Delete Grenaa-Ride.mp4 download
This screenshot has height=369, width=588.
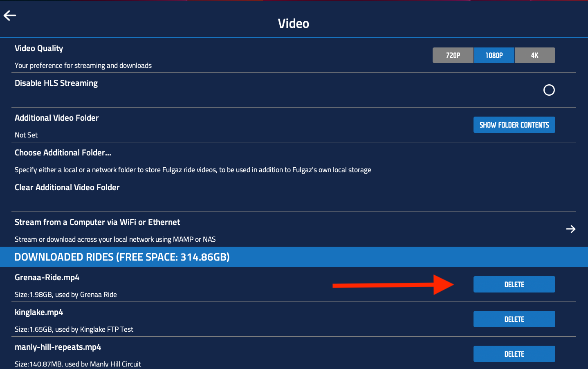click(514, 284)
